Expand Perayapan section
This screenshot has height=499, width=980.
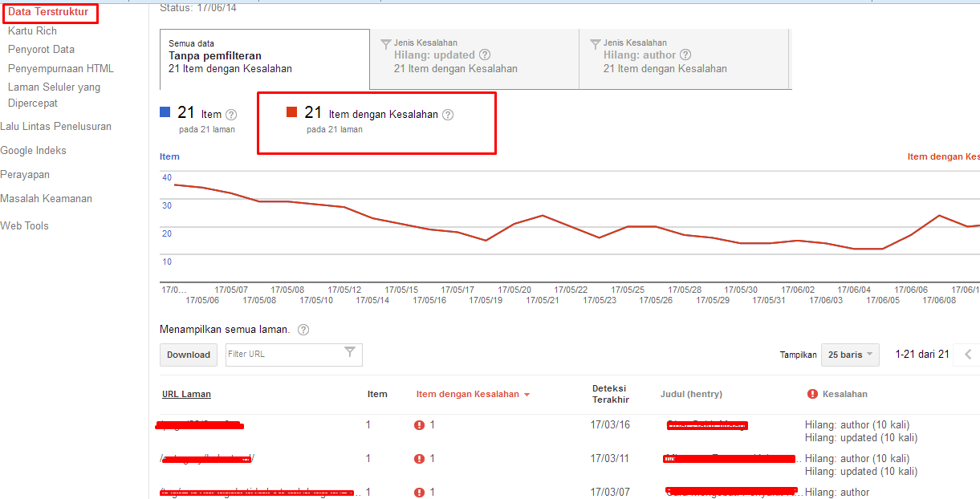coord(25,175)
